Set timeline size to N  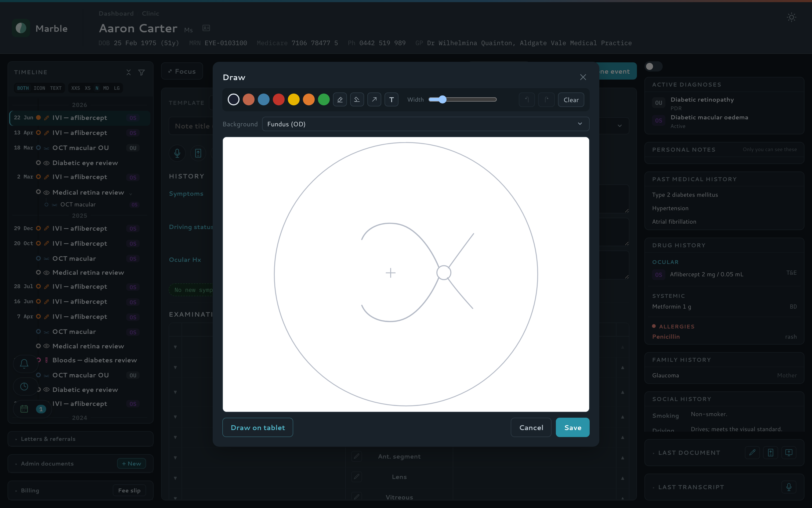(97, 88)
